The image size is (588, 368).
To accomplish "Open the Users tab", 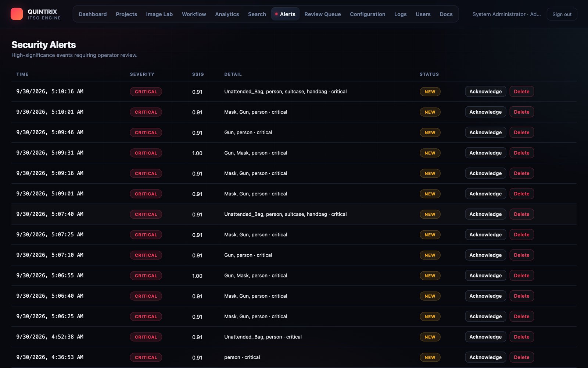I will (423, 14).
